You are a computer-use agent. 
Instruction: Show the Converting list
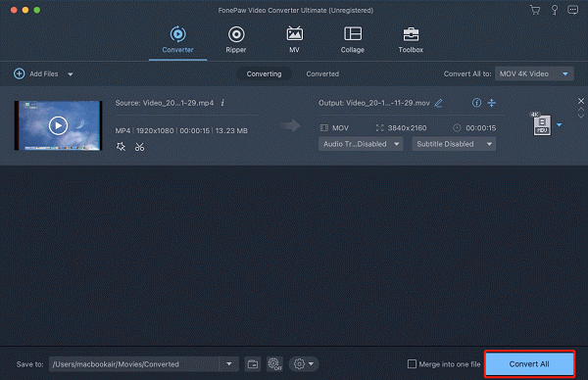coord(264,73)
